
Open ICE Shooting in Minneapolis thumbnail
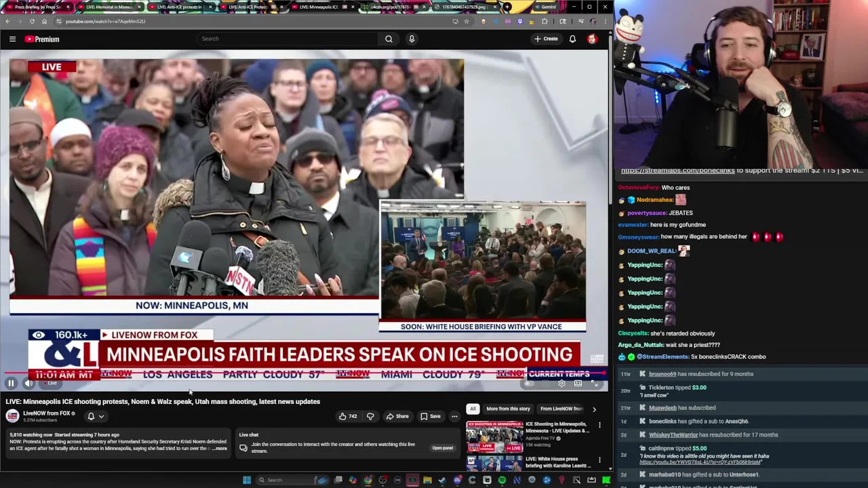pyautogui.click(x=494, y=437)
